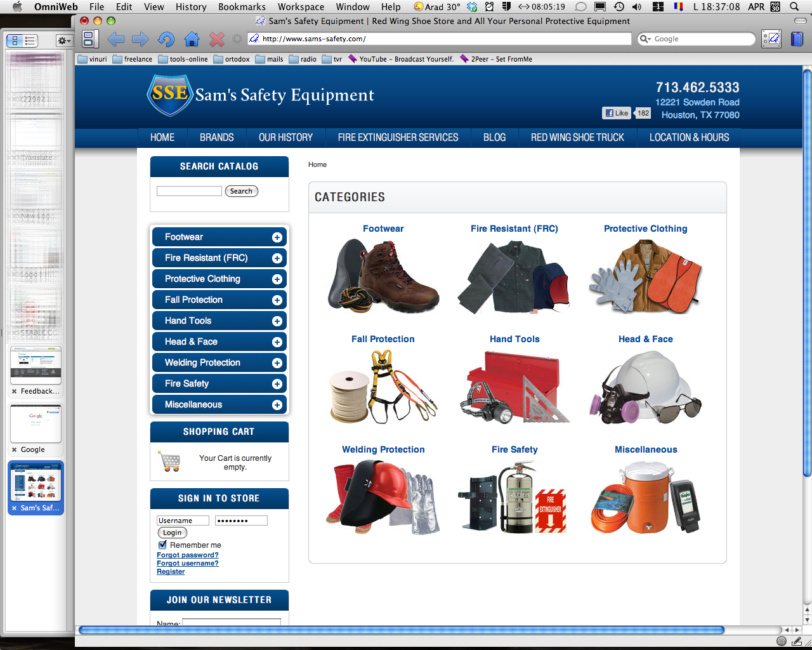Open the ortodox bookmarks folder
The width and height of the screenshot is (812, 650).
click(232, 59)
